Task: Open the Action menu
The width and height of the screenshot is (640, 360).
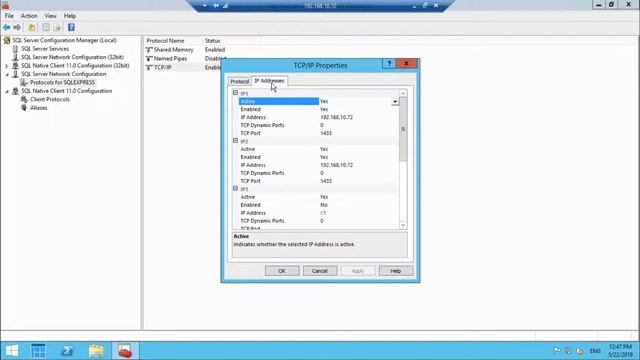Action: (29, 16)
